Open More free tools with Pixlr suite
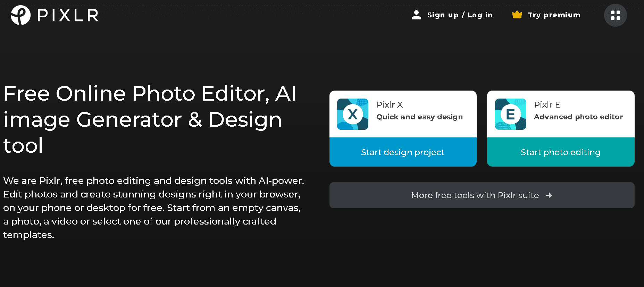The width and height of the screenshot is (644, 287). [x=482, y=195]
